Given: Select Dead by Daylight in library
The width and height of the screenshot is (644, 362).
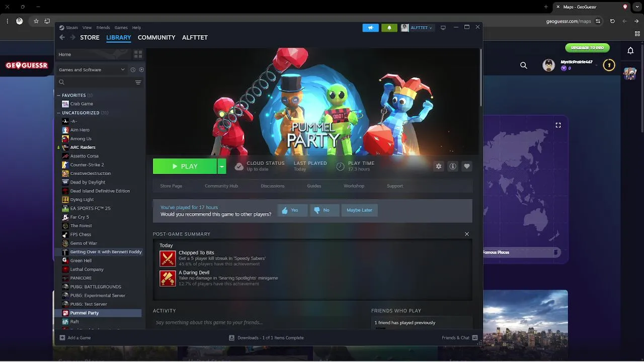Looking at the screenshot, I should 88,183.
